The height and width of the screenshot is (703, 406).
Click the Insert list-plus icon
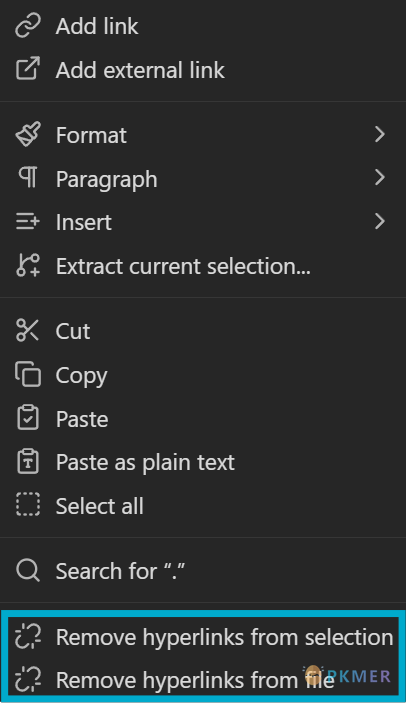(x=28, y=221)
